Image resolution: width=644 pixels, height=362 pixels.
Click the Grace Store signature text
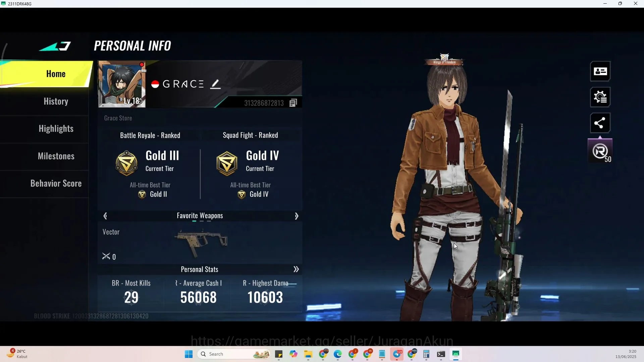coord(118,118)
